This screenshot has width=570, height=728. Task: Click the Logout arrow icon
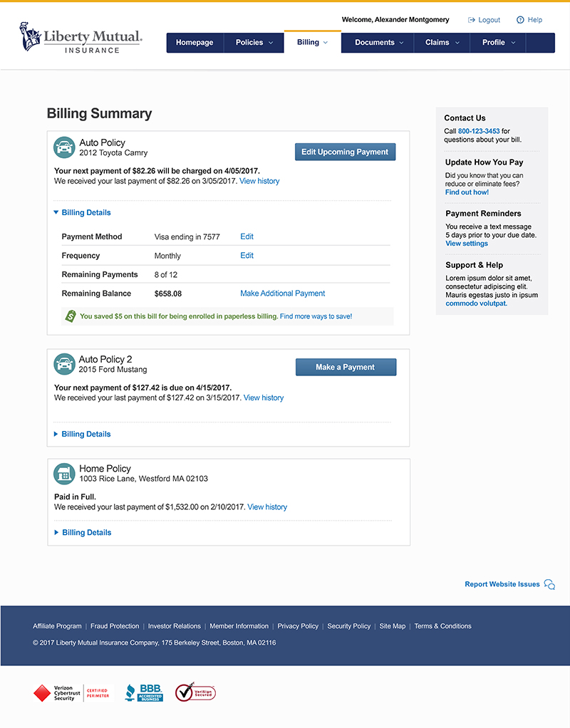click(x=472, y=20)
